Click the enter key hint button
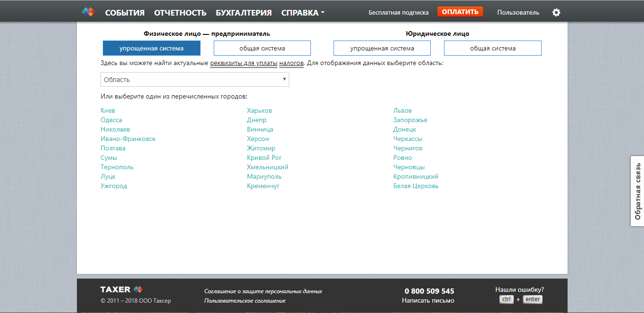The width and height of the screenshot is (644, 313). 533,299
